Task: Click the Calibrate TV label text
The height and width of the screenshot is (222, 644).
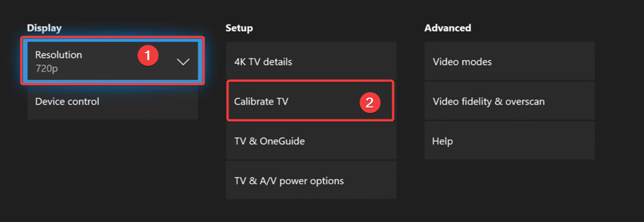Action: coord(261,101)
